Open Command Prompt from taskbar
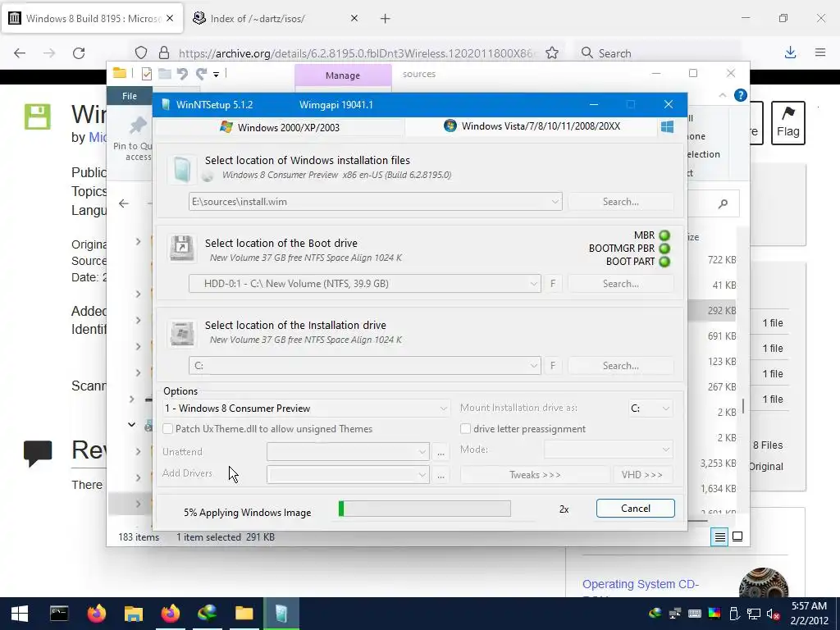 [x=59, y=614]
